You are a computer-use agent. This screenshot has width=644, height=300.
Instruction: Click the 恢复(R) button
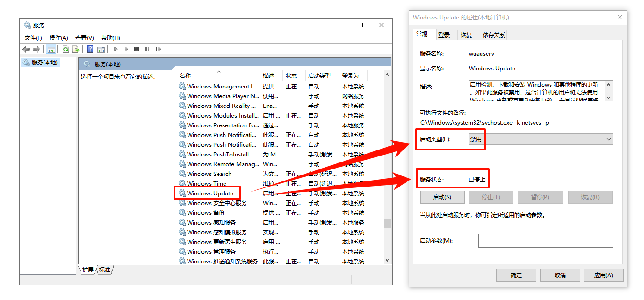(x=590, y=197)
